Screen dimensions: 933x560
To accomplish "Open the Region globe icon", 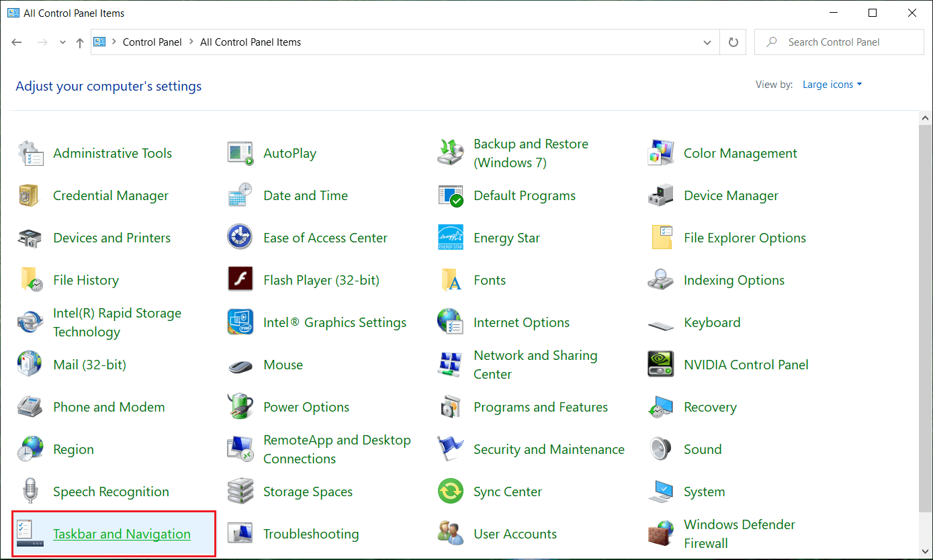I will click(x=30, y=449).
